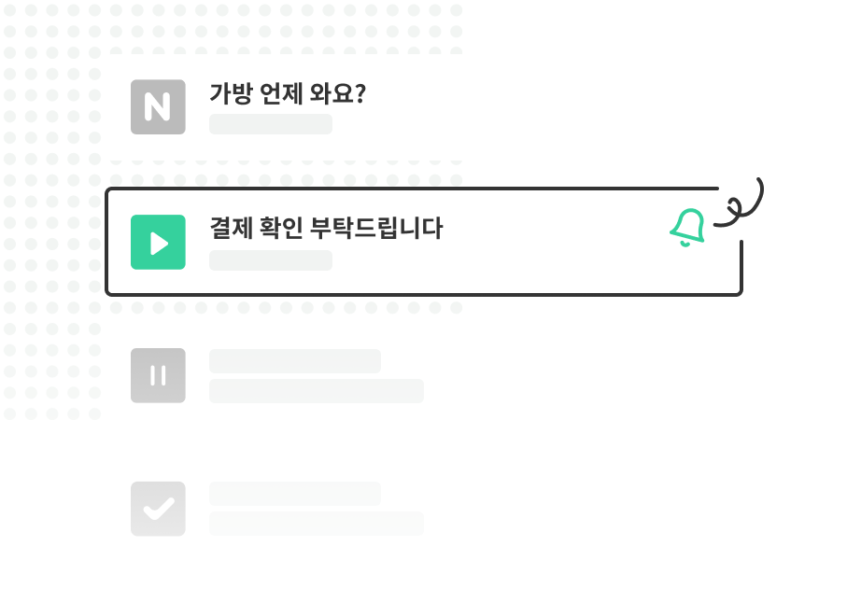Open the '가방 언제 와요?' message
Image resolution: width=861 pixels, height=616 pixels.
288,93
